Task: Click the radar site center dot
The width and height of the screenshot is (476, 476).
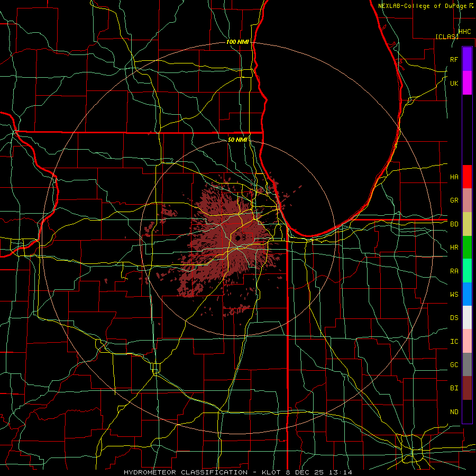Action: point(237,237)
